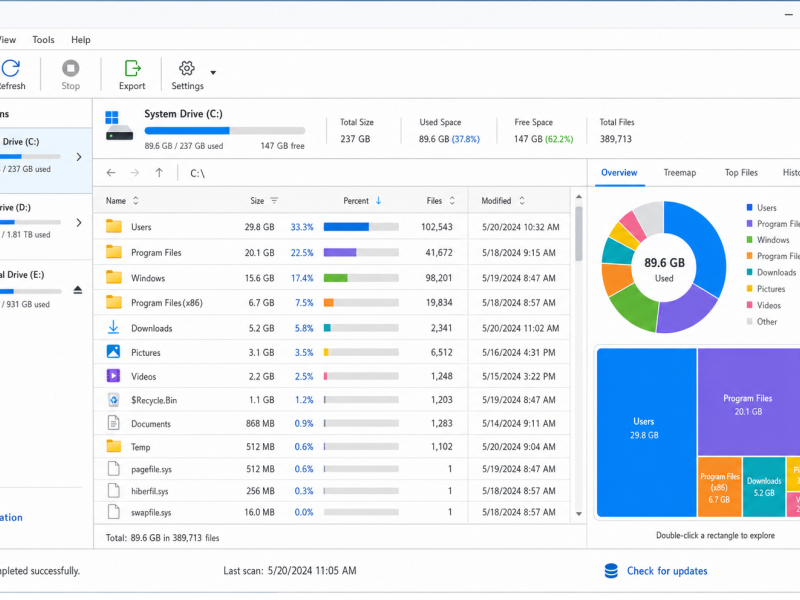The image size is (800, 600).
Task: Click the Program Files 20.1 GB treemap rectangle
Action: click(x=748, y=402)
